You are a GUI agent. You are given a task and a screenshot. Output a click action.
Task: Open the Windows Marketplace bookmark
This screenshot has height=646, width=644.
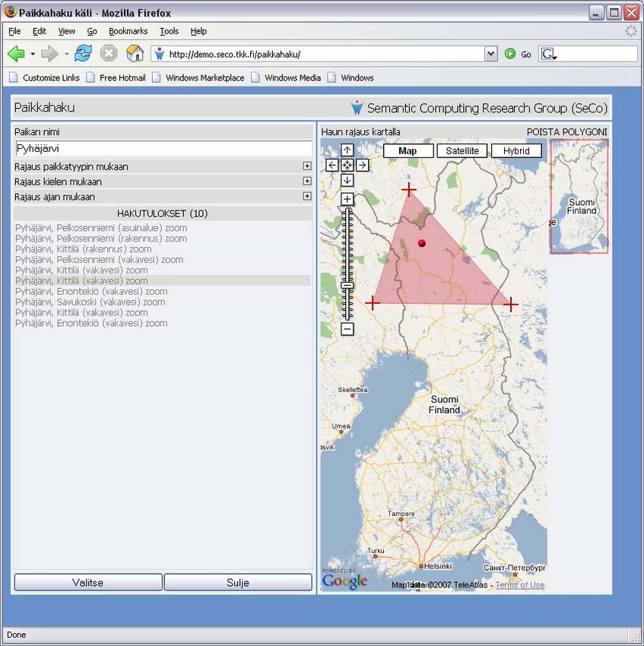(x=198, y=78)
